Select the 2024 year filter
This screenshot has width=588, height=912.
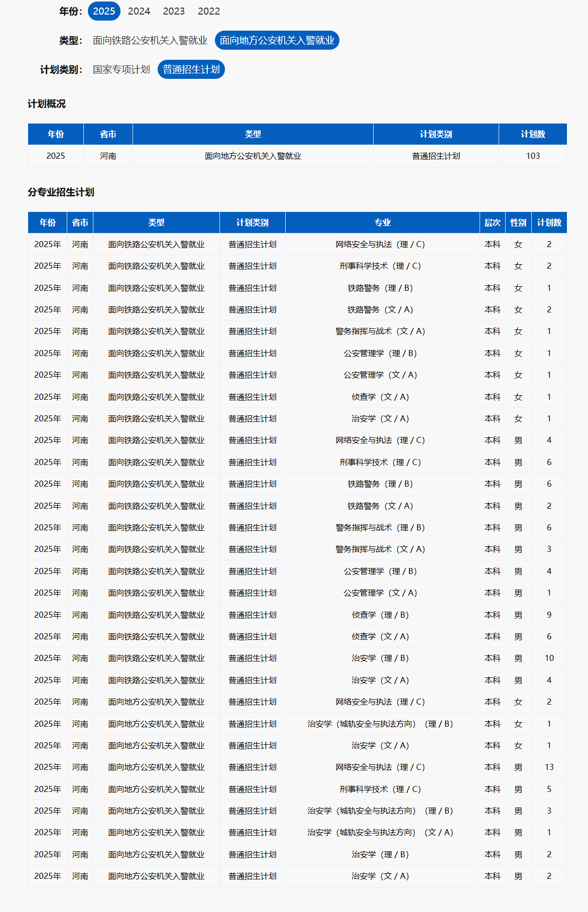click(139, 11)
